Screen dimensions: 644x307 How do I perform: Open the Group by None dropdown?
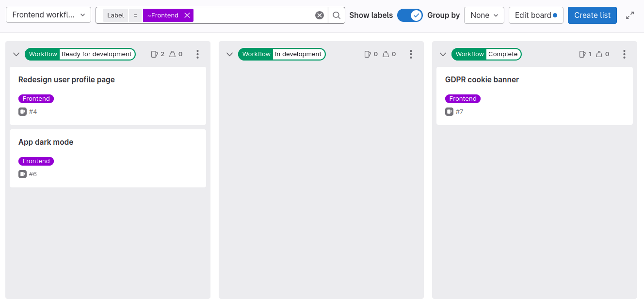[x=484, y=15]
